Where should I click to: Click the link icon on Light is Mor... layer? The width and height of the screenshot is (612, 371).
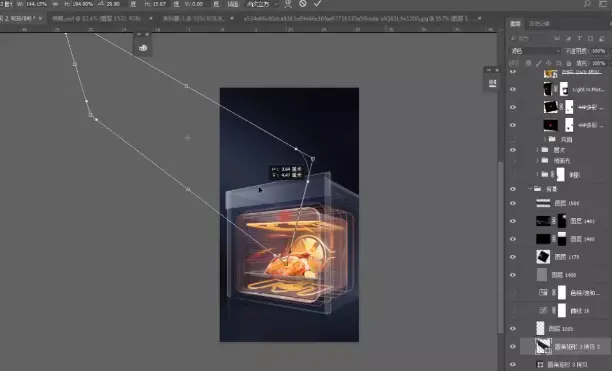(556, 89)
